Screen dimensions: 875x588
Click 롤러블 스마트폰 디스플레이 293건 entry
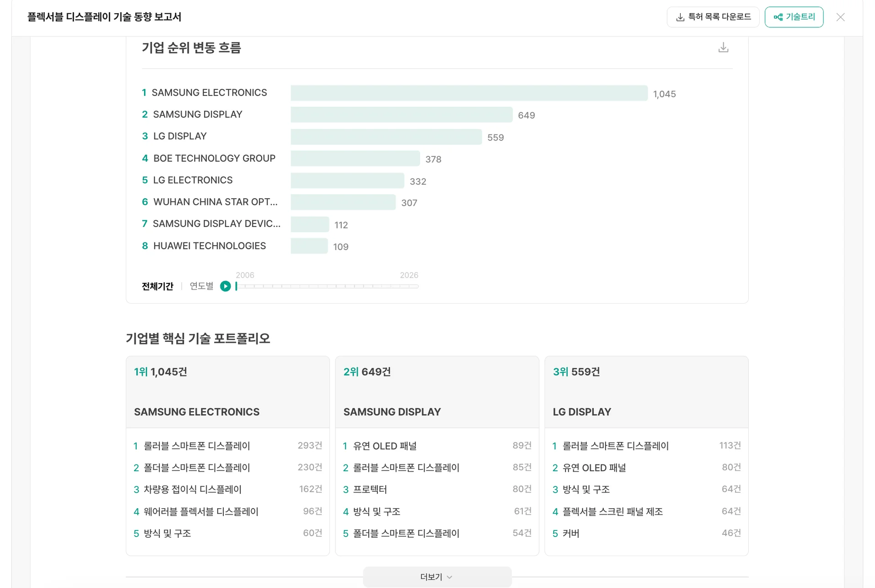197,446
